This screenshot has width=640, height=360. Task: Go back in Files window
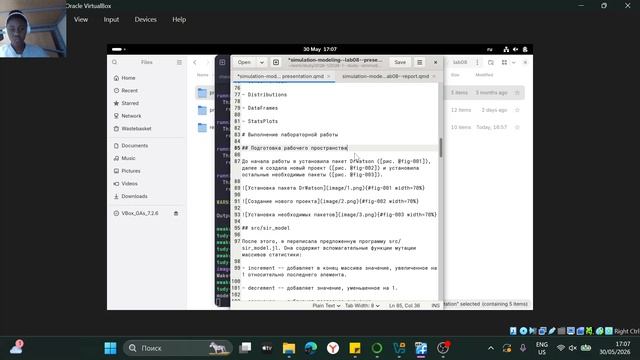[195, 62]
